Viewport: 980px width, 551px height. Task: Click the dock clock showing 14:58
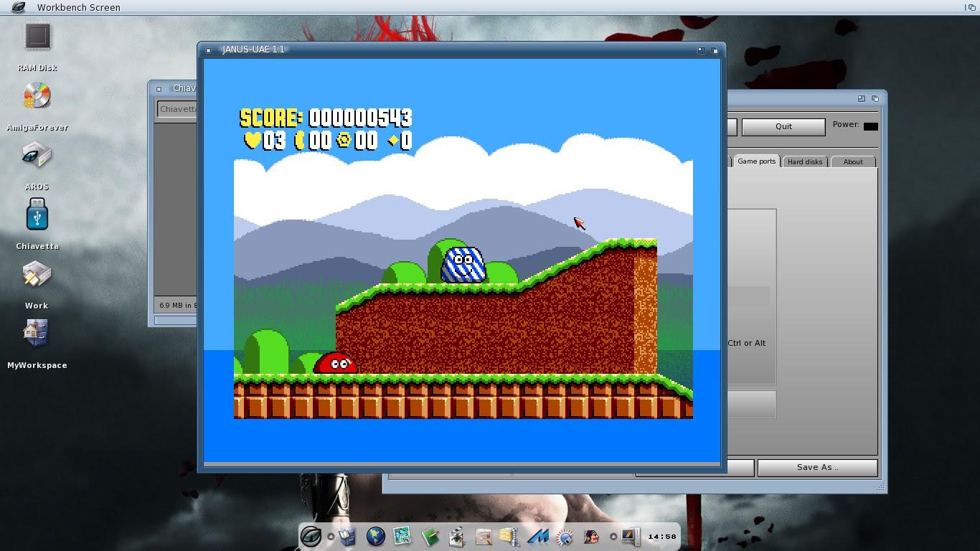pyautogui.click(x=661, y=537)
